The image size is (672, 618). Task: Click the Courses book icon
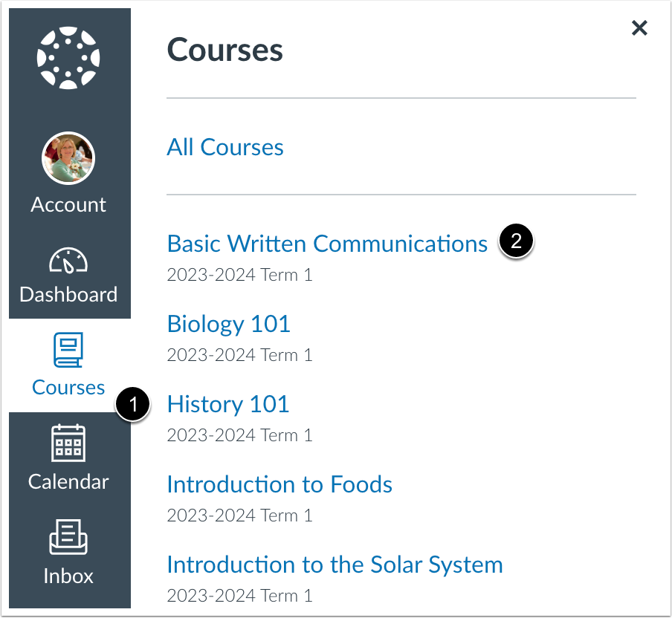(x=68, y=349)
